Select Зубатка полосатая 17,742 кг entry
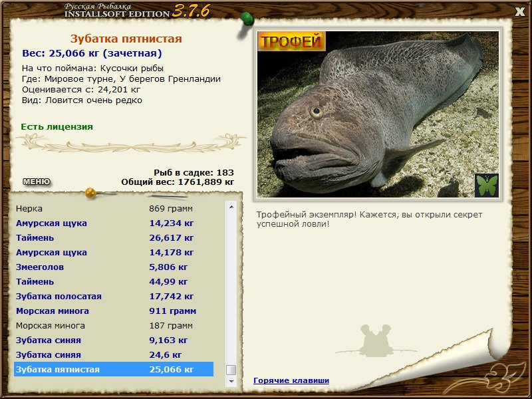 pos(114,296)
